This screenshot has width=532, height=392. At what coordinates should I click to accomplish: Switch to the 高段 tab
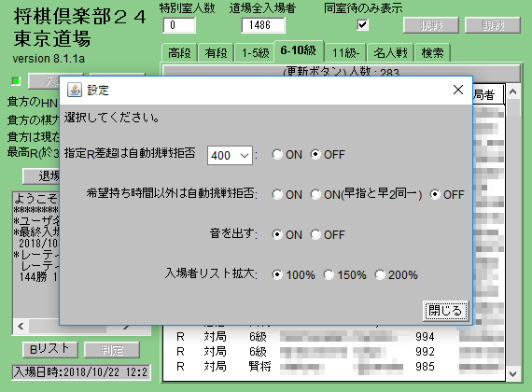tap(179, 52)
